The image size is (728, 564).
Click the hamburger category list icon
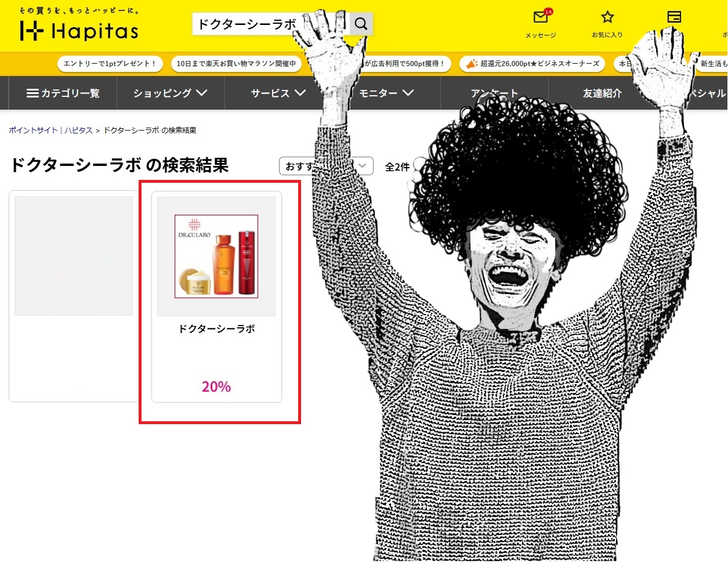(33, 93)
